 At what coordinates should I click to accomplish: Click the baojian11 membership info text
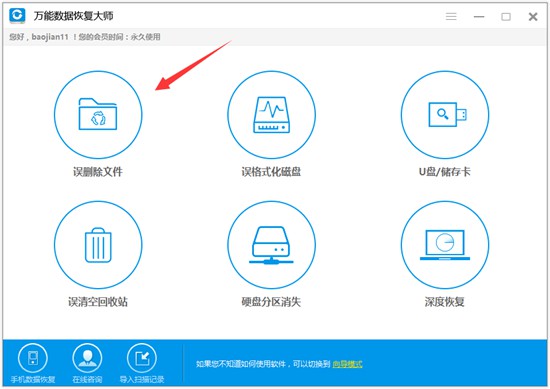point(85,37)
